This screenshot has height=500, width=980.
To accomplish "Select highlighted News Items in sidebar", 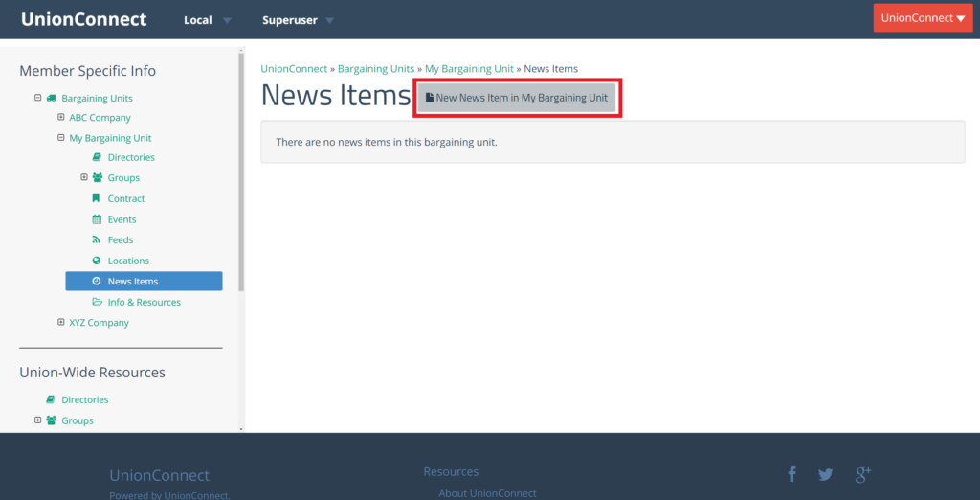I will pos(144,281).
